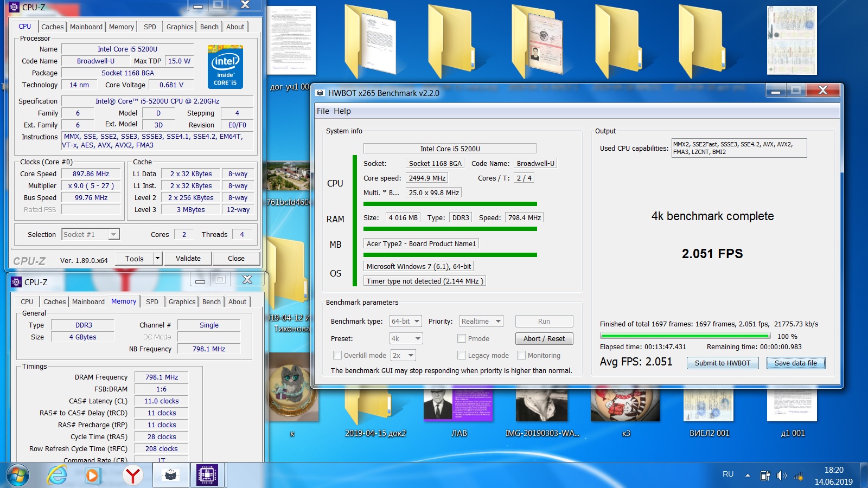Open the Help menu in HWBOT
Viewport: 868px width, 488px height.
point(342,111)
